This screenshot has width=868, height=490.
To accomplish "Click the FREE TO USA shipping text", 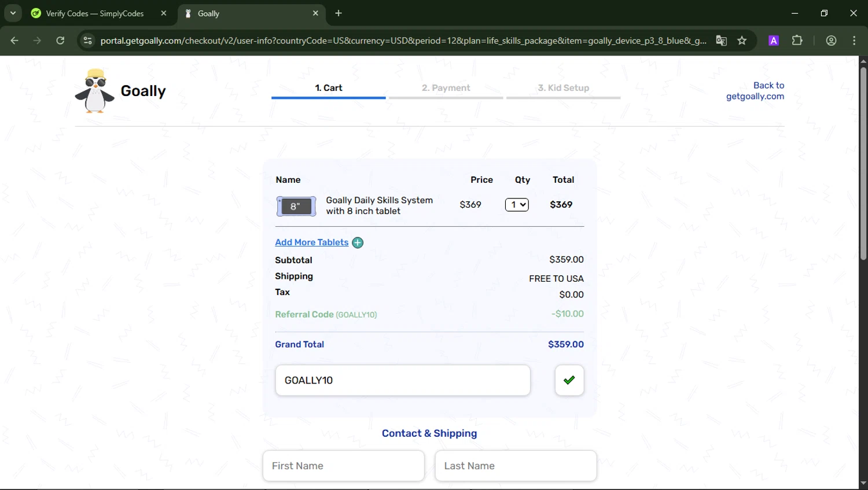I will (x=556, y=278).
